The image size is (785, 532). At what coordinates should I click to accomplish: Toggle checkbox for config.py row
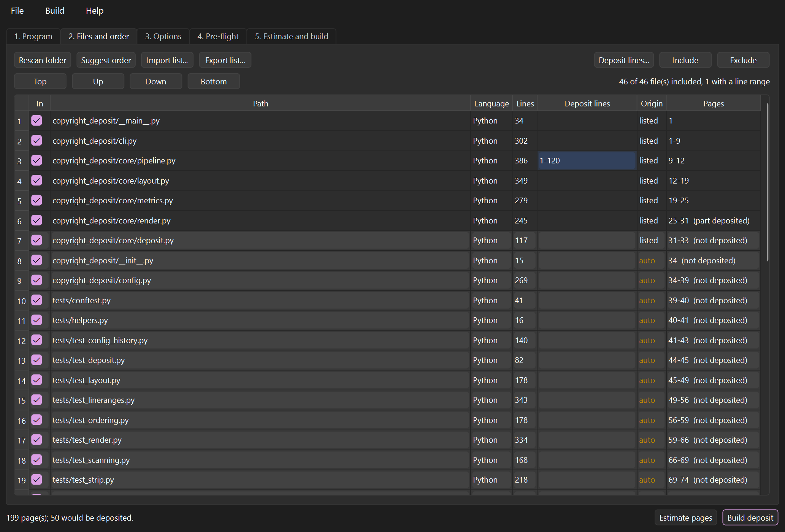coord(36,280)
